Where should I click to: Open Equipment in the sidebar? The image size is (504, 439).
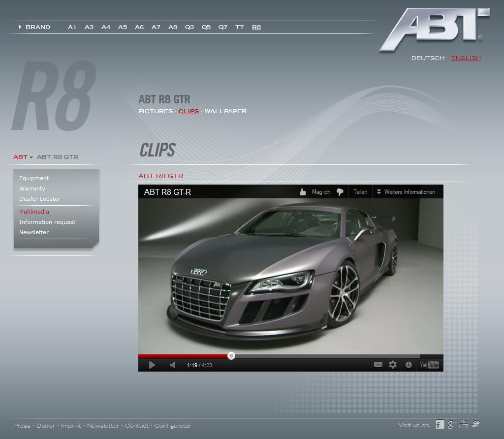34,178
